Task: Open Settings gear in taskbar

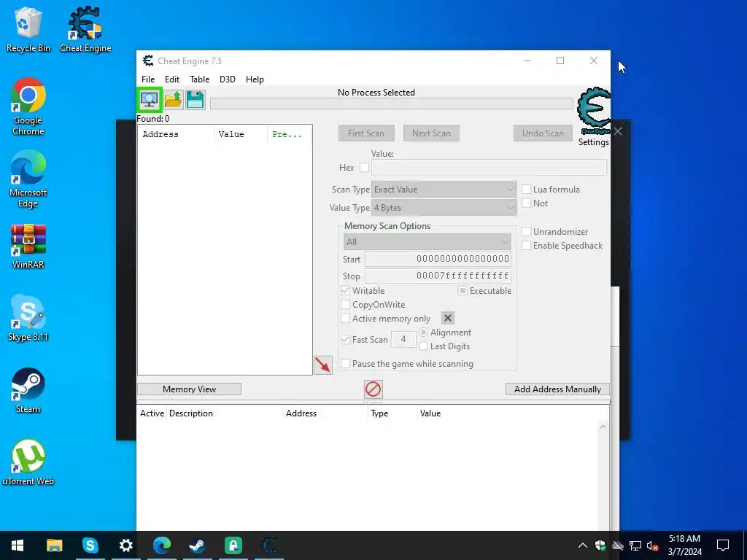Action: coord(125,545)
